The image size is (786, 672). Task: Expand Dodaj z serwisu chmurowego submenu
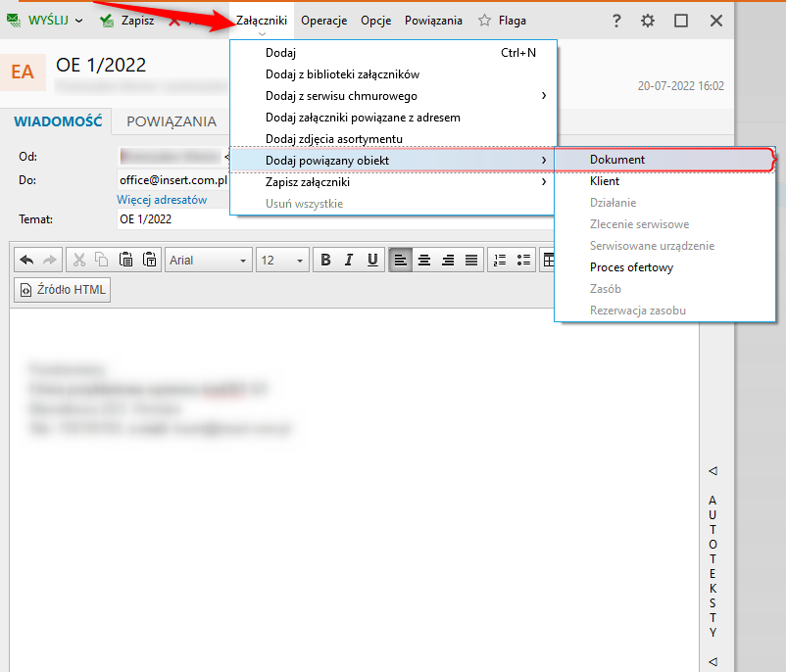[394, 96]
